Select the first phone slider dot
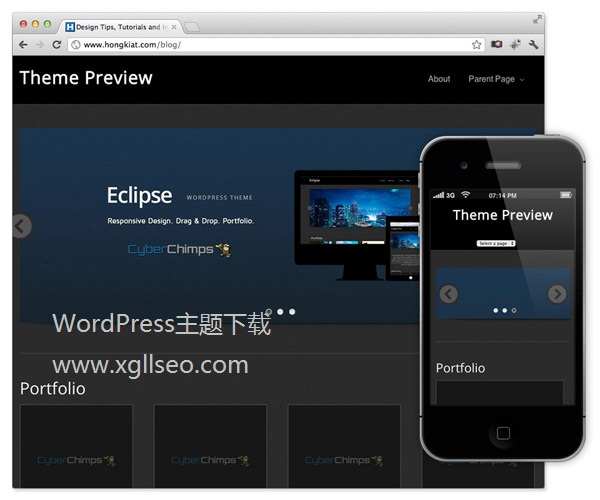 (x=496, y=310)
